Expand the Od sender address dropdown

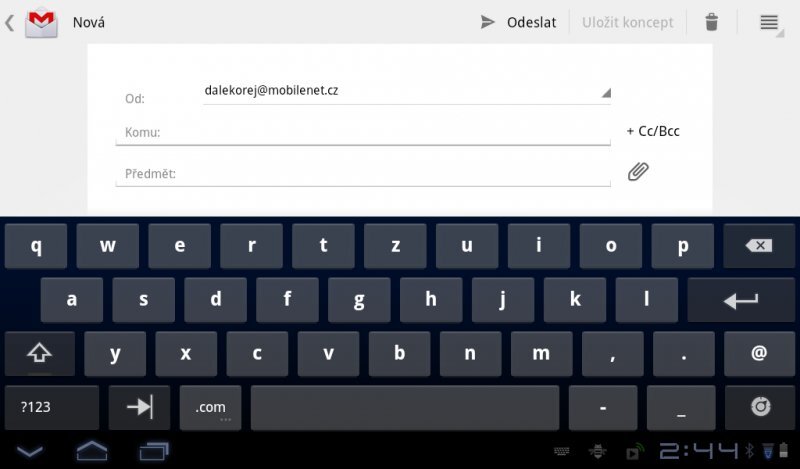tap(407, 92)
